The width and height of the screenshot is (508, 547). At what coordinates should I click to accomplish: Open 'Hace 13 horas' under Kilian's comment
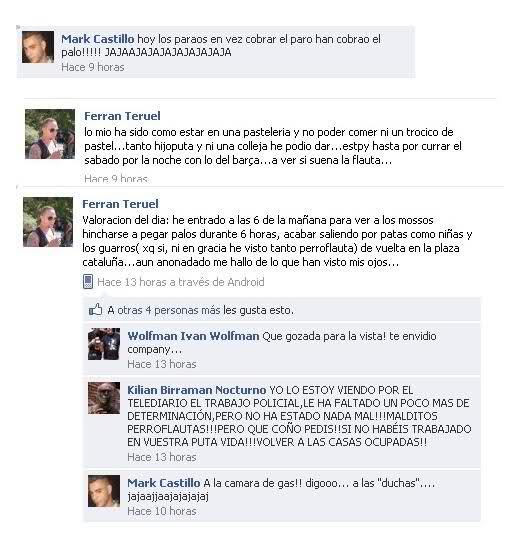pyautogui.click(x=162, y=457)
